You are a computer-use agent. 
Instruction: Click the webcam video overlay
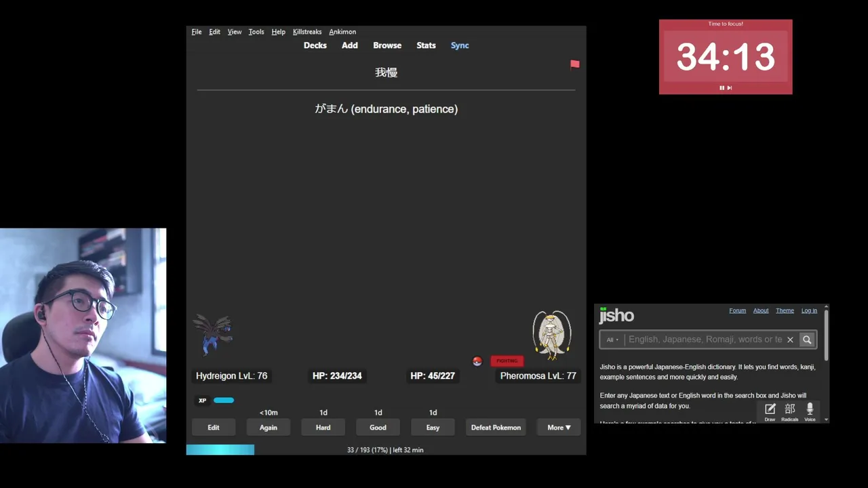coord(83,335)
